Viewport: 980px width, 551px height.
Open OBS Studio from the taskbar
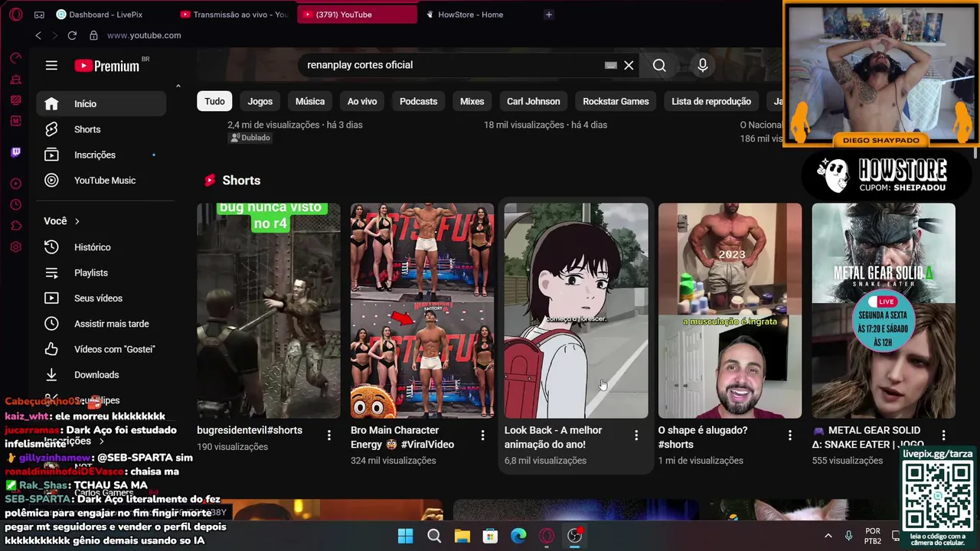(574, 536)
